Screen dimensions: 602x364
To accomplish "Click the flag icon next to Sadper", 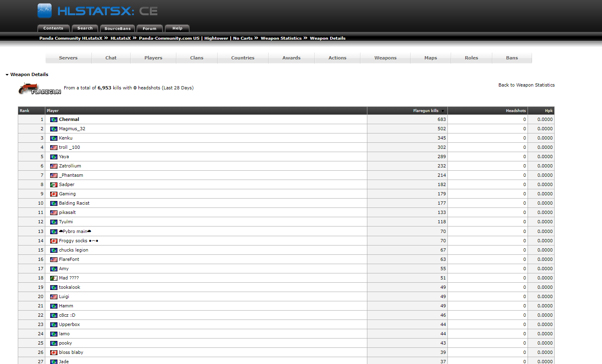I will 53,185.
